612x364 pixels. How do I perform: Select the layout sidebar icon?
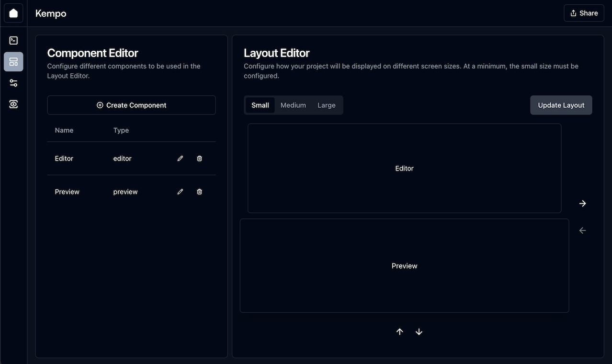[x=13, y=62]
